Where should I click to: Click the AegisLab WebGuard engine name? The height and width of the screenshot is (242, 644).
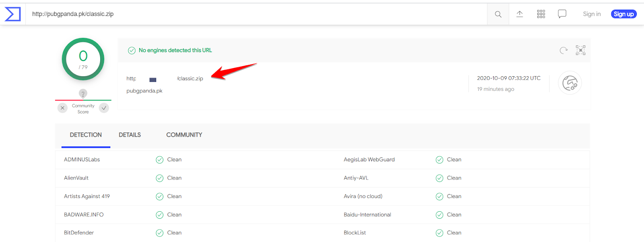(369, 160)
